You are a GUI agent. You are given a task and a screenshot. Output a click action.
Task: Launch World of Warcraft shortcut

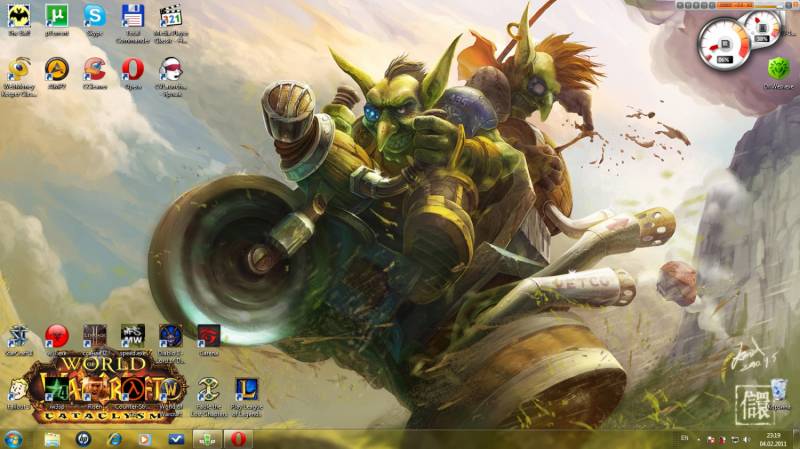tap(171, 397)
